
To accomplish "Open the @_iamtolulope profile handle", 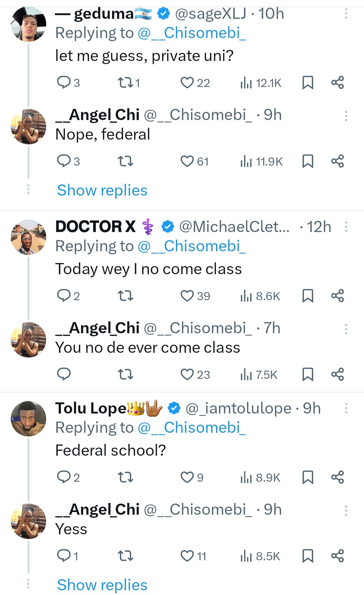I will [238, 408].
